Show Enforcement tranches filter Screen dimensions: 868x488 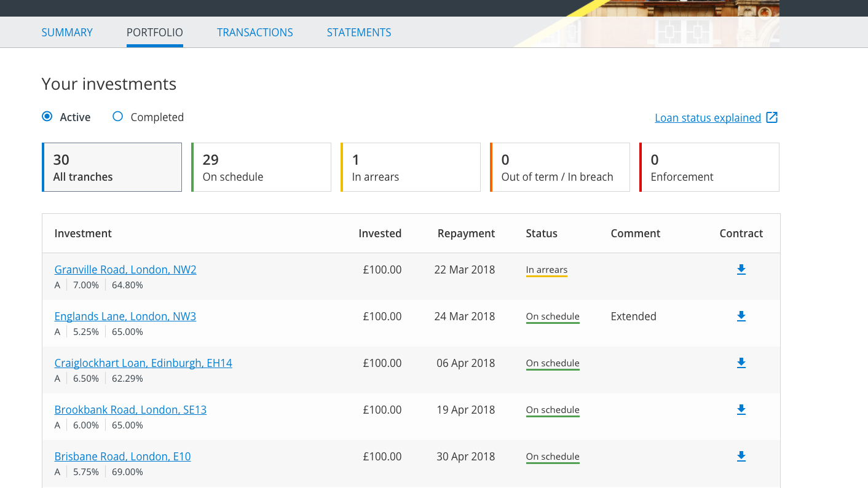709,167
